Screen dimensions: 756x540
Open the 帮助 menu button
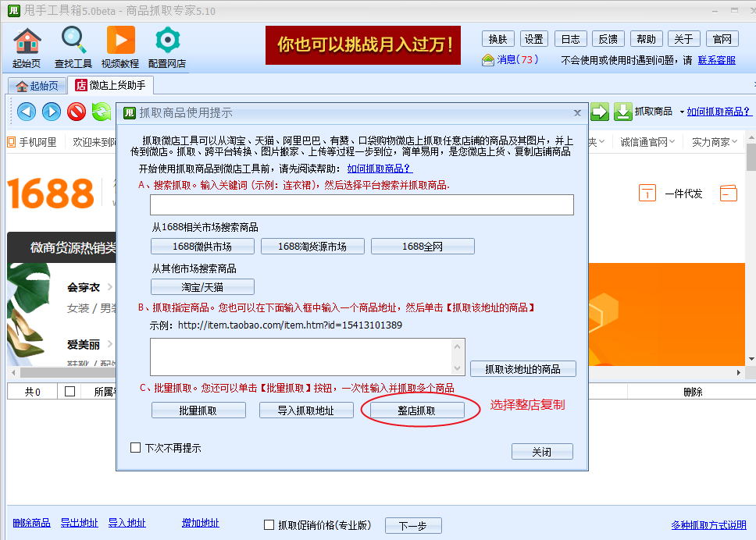click(646, 39)
